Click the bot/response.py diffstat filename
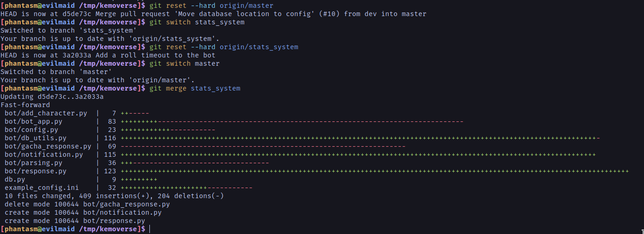 tap(35, 171)
